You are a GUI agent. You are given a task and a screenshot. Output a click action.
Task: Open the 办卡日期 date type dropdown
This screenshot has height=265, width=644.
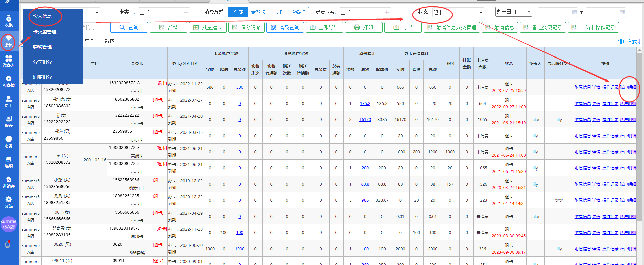click(514, 12)
